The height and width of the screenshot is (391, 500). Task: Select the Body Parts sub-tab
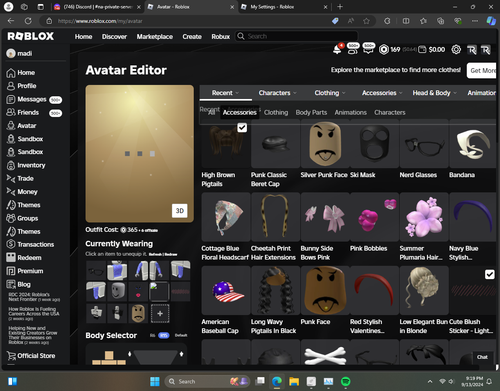[x=311, y=113]
